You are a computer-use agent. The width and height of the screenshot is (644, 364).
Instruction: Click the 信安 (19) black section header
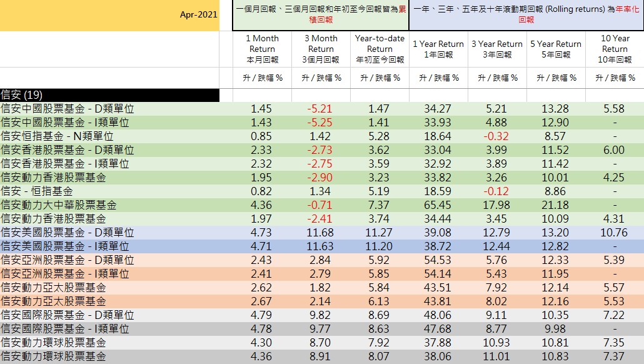click(109, 95)
